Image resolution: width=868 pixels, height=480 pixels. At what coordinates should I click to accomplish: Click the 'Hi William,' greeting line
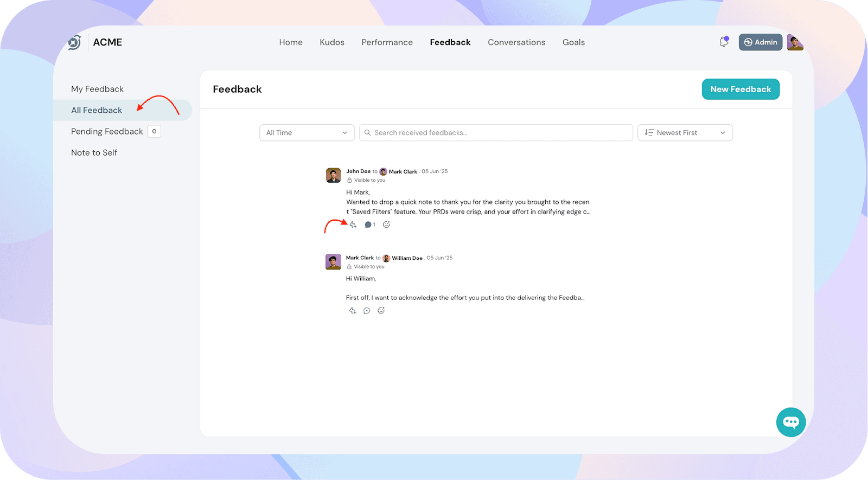coord(361,279)
